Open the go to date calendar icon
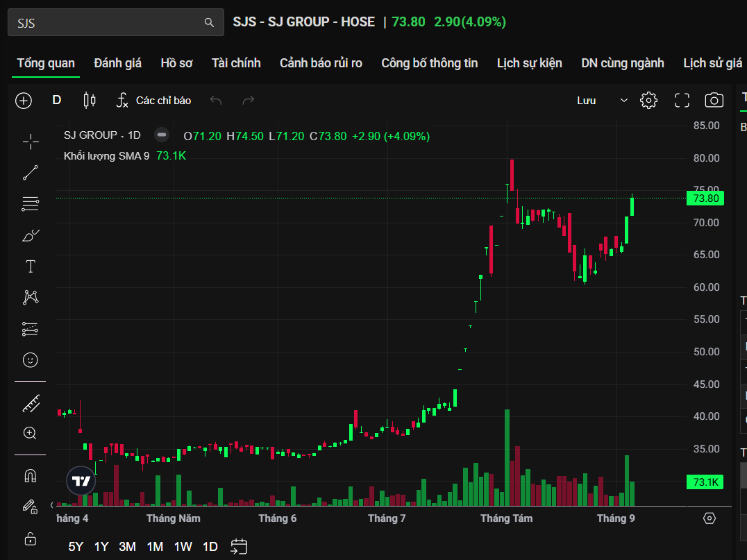 point(239,546)
